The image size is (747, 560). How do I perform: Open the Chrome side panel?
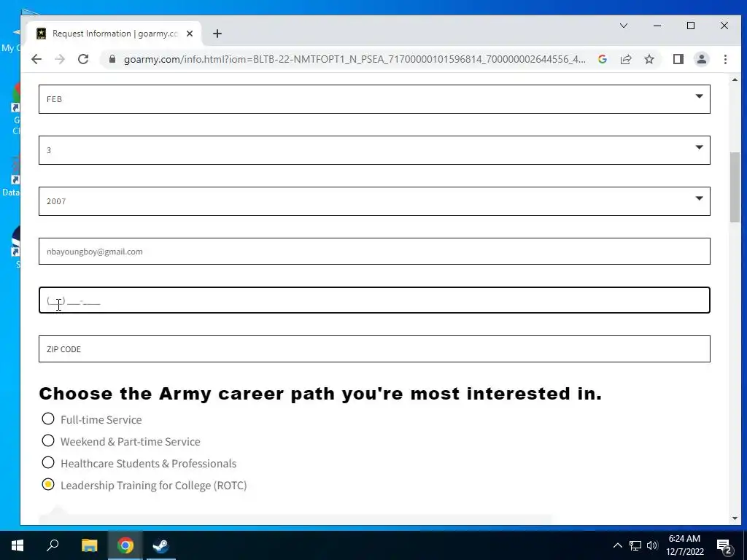point(678,59)
